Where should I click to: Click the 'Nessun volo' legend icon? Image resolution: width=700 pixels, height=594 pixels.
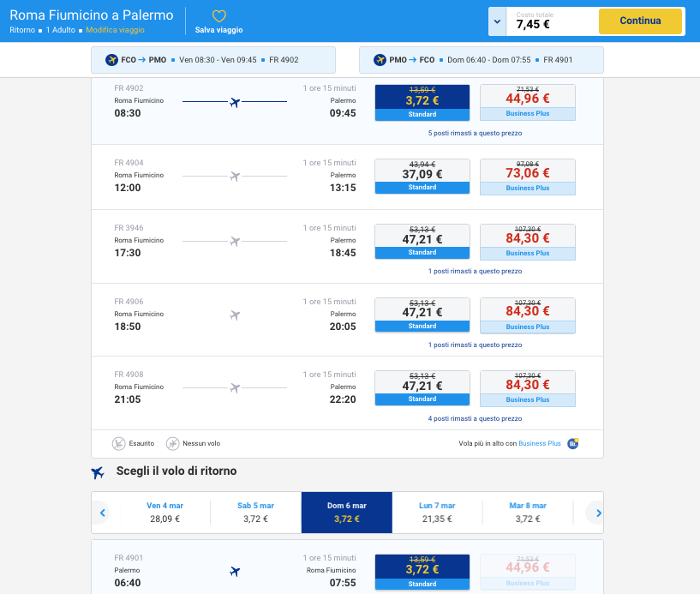(x=173, y=443)
